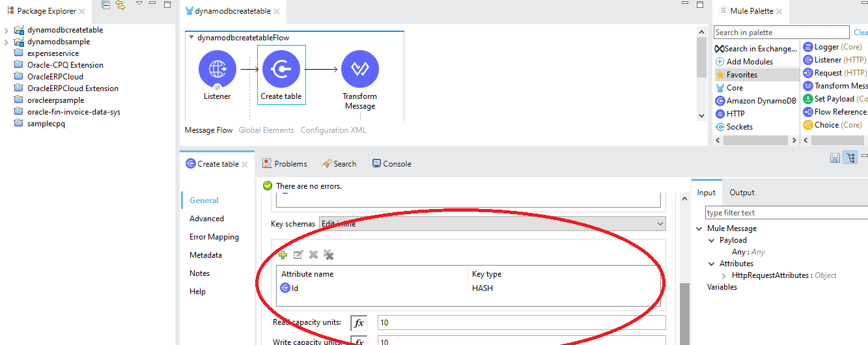Toggle Link with Editor in Package Explorer
The image size is (868, 345).
[120, 5]
